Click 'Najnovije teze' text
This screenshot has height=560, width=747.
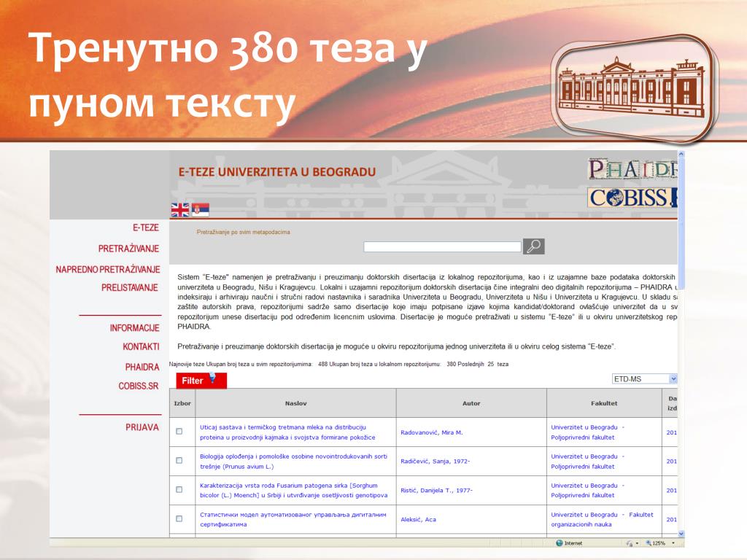[187, 365]
